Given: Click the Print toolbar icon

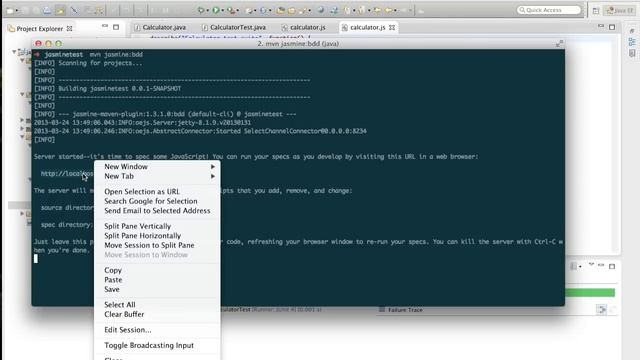Looking at the screenshot, I should point(48,10).
